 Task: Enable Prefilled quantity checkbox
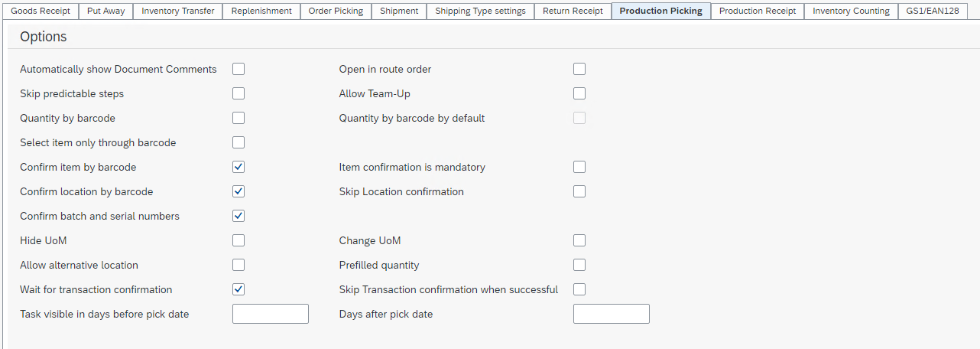coord(579,265)
